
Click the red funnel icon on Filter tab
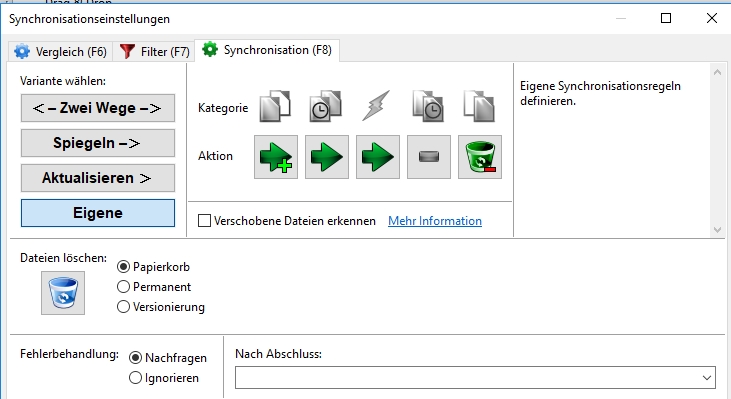tap(127, 51)
